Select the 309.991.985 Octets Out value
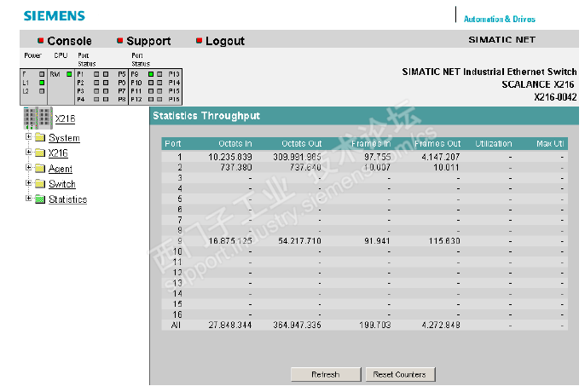The image size is (585, 392). tap(298, 157)
